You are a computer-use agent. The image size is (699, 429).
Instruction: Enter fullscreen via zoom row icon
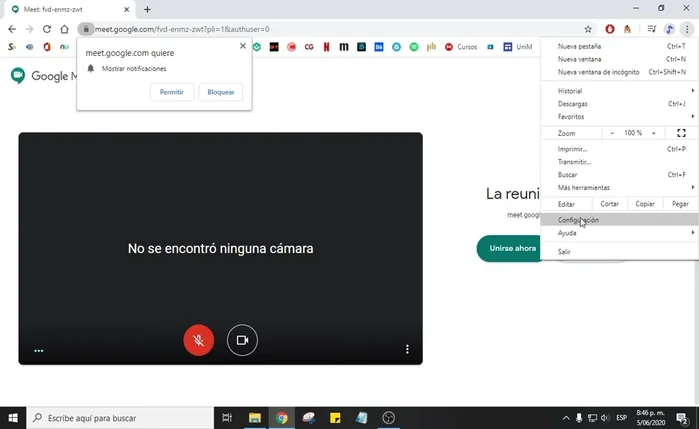(681, 133)
